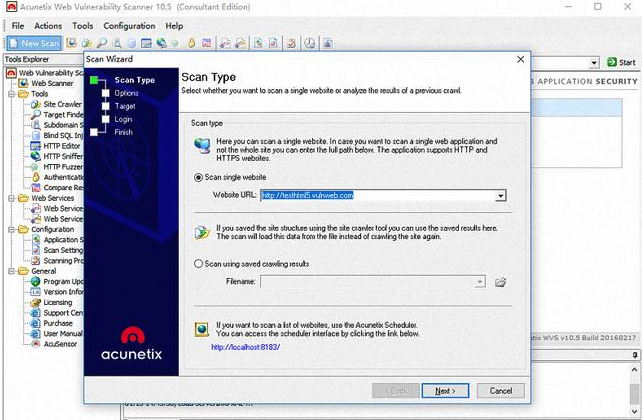Open Web Services Editor toolbar icon
This screenshot has height=420, width=644.
240,43
